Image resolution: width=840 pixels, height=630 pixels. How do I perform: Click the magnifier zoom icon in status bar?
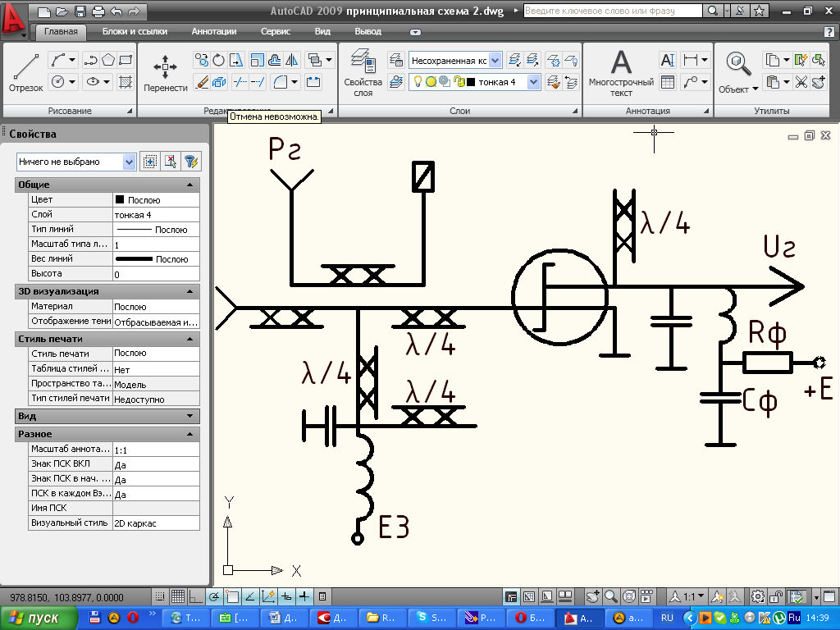point(612,596)
